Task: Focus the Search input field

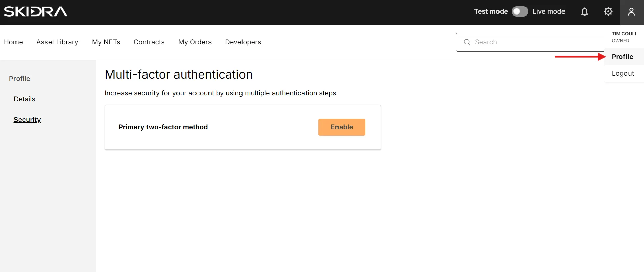Action: click(530, 42)
